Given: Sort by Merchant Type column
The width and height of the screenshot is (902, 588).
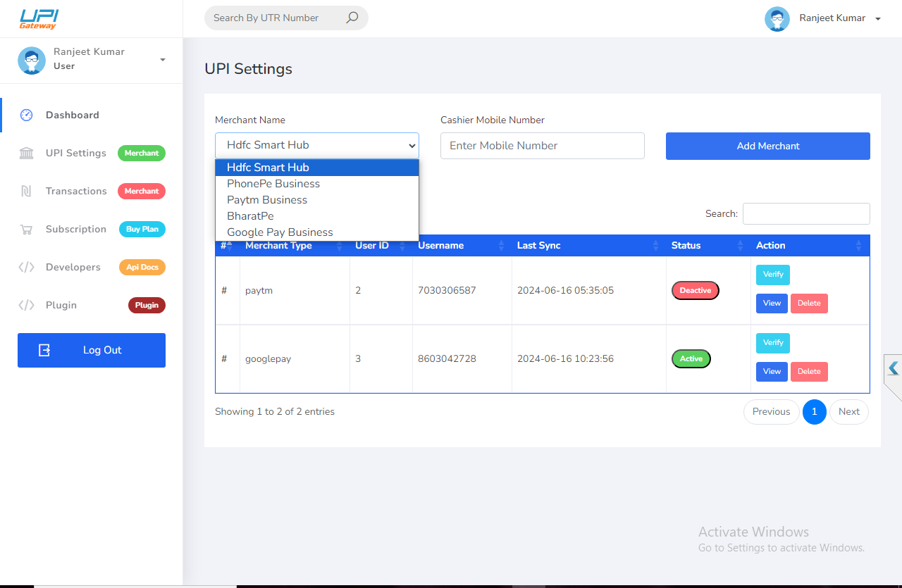Looking at the screenshot, I should 295,245.
